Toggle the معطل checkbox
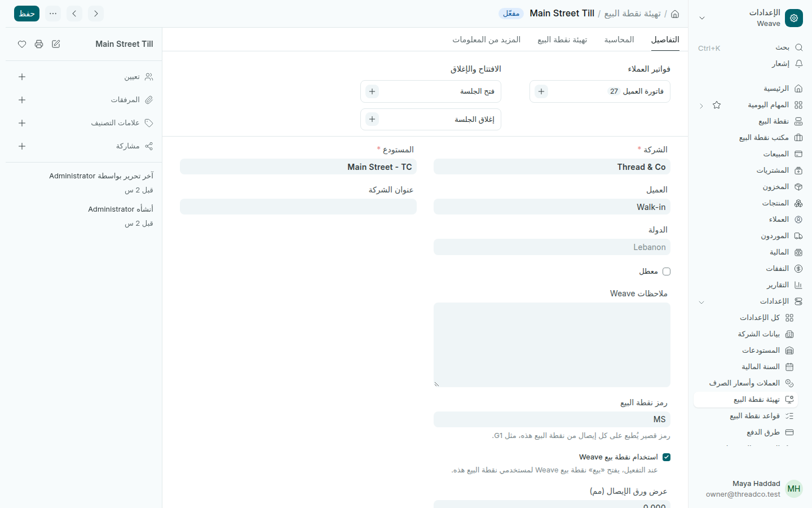Screen dimensions: 812x508 [667, 271]
